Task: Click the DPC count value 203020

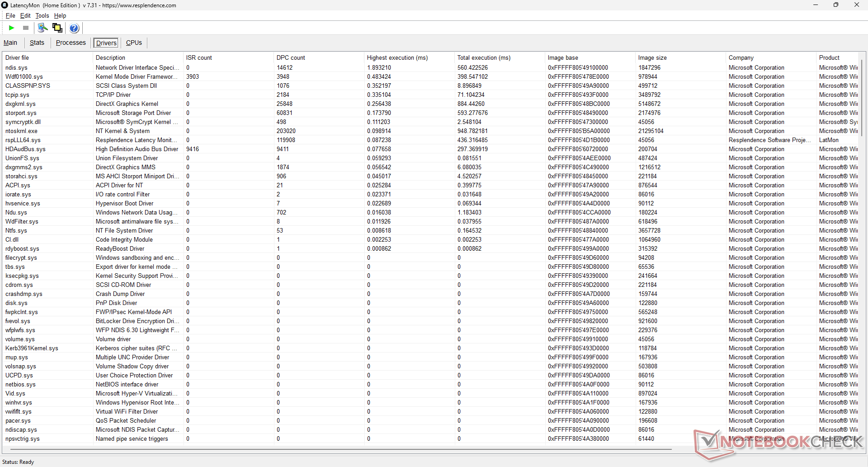Action: [x=286, y=131]
